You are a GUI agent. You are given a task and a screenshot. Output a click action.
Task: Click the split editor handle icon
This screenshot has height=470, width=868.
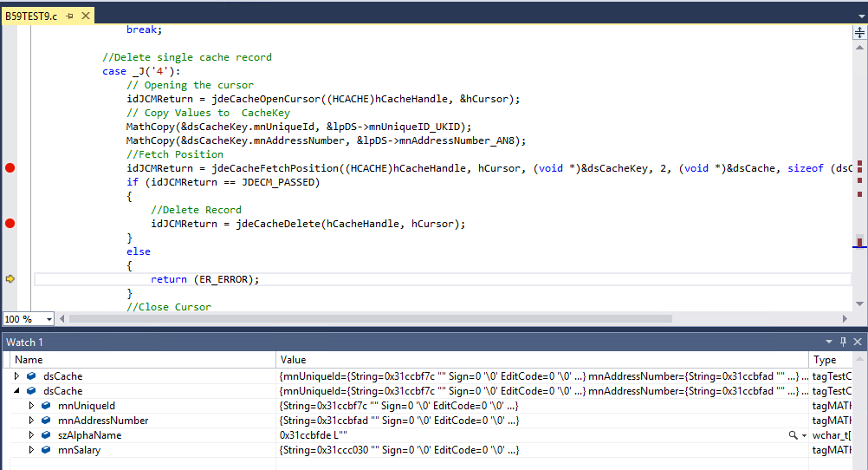pyautogui.click(x=859, y=33)
